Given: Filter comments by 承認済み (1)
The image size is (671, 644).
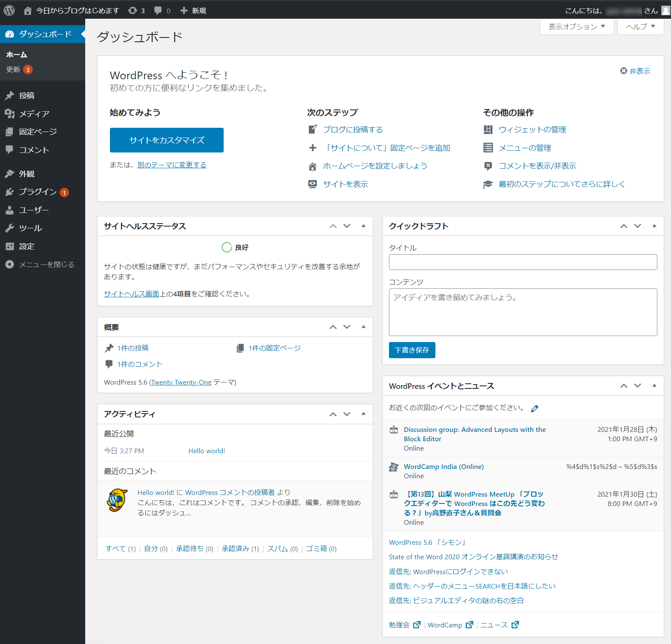Looking at the screenshot, I should point(240,549).
